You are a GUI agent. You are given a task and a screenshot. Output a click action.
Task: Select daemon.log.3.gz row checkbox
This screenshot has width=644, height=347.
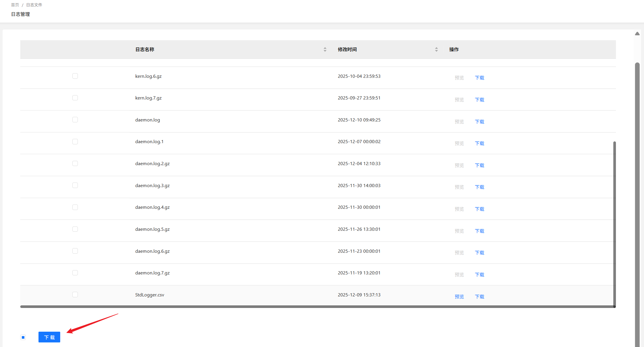tap(75, 185)
